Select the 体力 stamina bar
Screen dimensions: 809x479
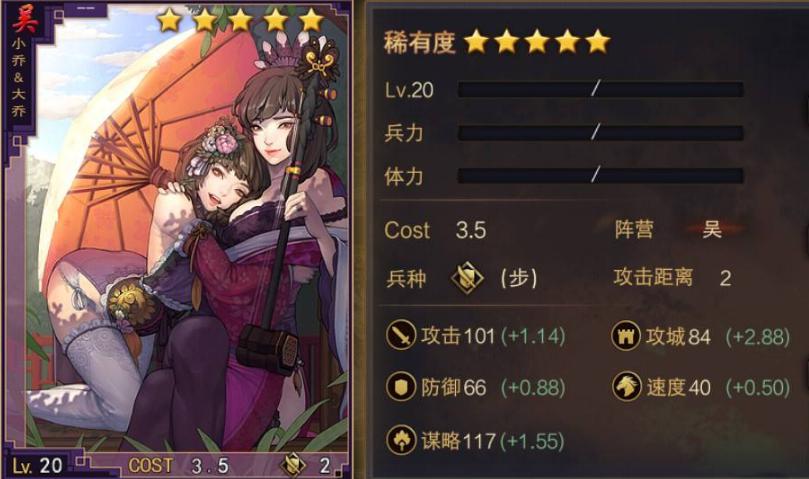601,176
